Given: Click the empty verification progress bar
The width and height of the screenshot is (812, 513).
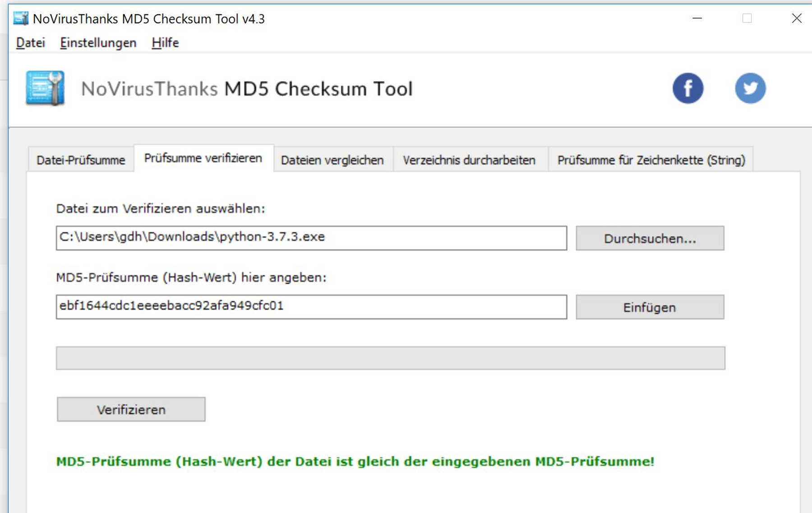Looking at the screenshot, I should (x=390, y=358).
